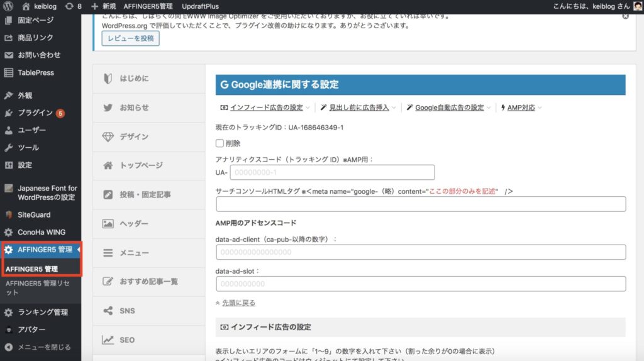Click the ConoHa WING gear icon
This screenshot has height=361, width=644.
point(9,233)
